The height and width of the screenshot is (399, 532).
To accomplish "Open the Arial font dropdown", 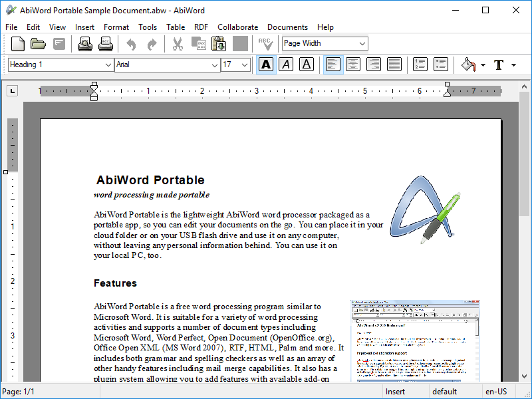I will [x=214, y=65].
